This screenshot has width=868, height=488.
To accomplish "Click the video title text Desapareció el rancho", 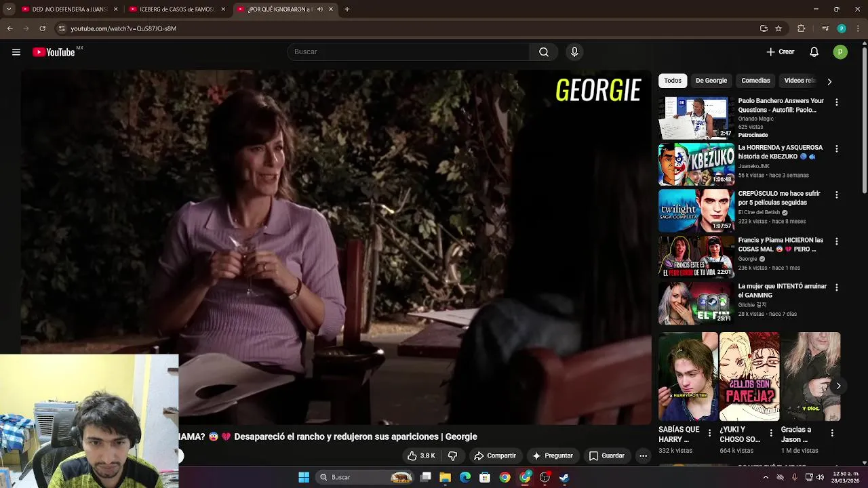I will 356,437.
